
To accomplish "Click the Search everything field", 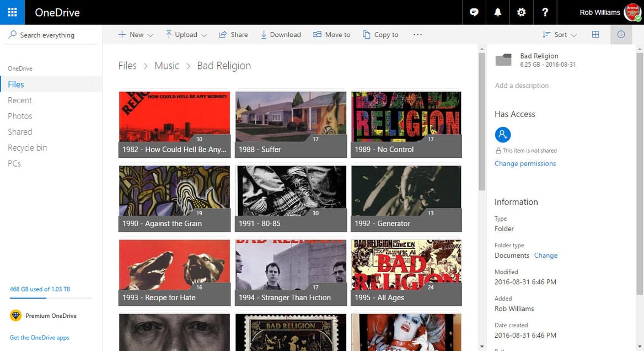I will pyautogui.click(x=52, y=35).
